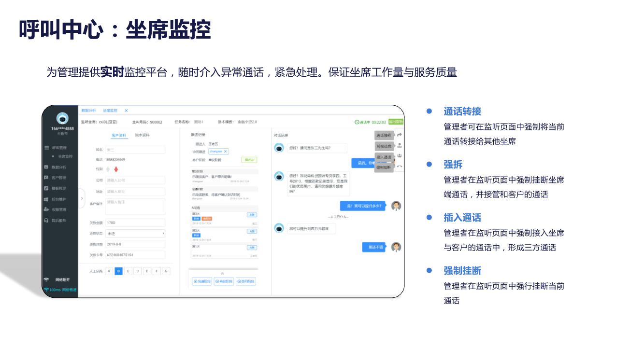Select the male gender icon
The height and width of the screenshot is (362, 644).
[x=108, y=169]
